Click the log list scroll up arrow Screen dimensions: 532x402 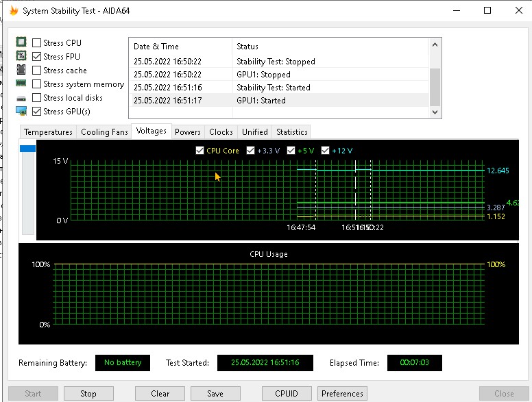(x=435, y=45)
